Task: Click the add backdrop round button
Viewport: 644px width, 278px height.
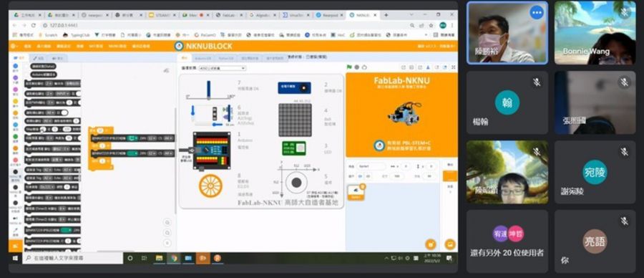Action: (450, 244)
